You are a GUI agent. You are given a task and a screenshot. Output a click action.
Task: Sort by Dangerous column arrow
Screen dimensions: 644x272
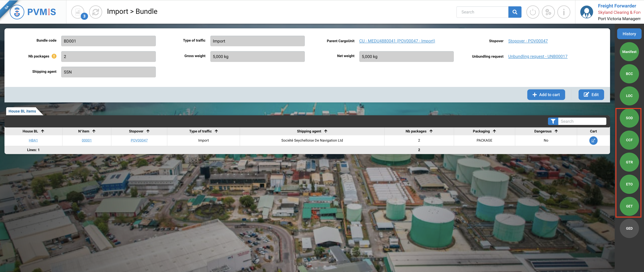pos(556,131)
